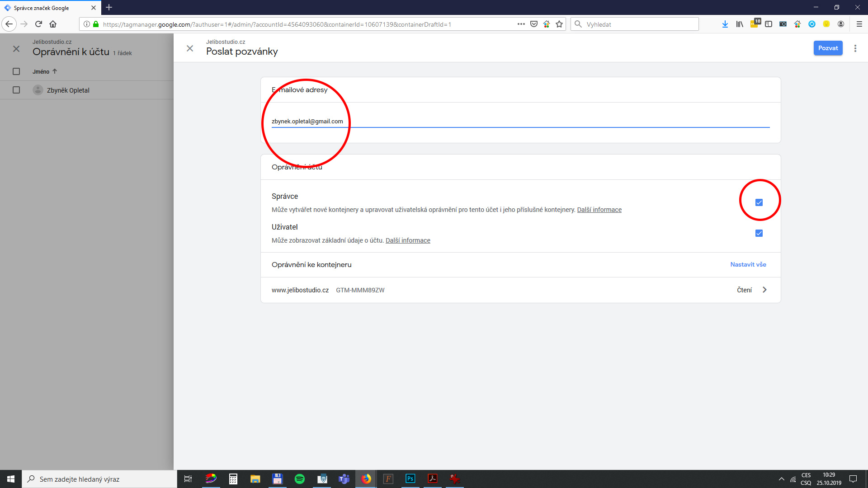Take a screenshot with camera icon
868x488 pixels.
pyautogui.click(x=783, y=24)
